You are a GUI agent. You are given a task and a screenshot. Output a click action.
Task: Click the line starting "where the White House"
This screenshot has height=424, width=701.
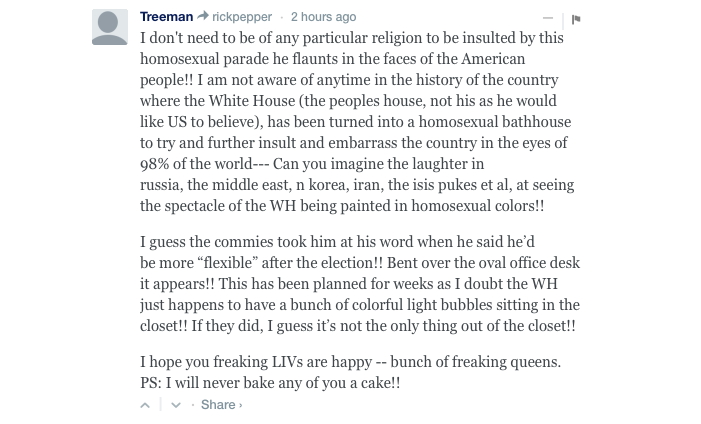pos(348,101)
